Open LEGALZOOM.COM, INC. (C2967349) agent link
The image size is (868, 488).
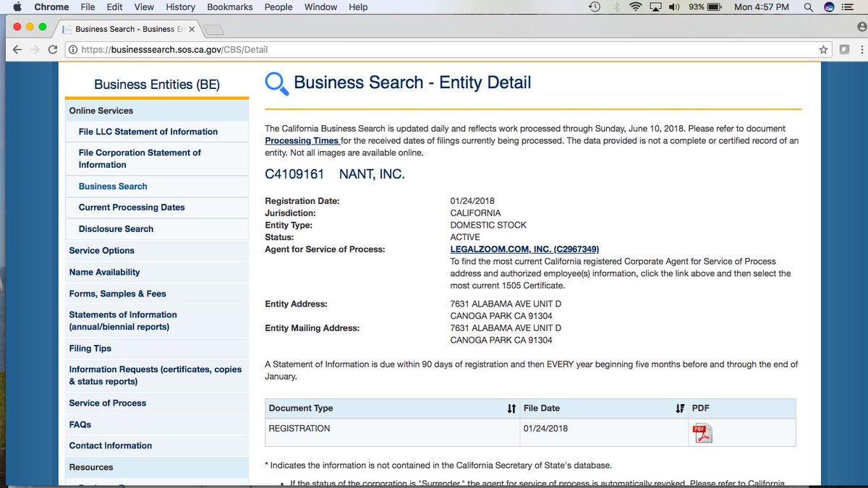click(524, 249)
